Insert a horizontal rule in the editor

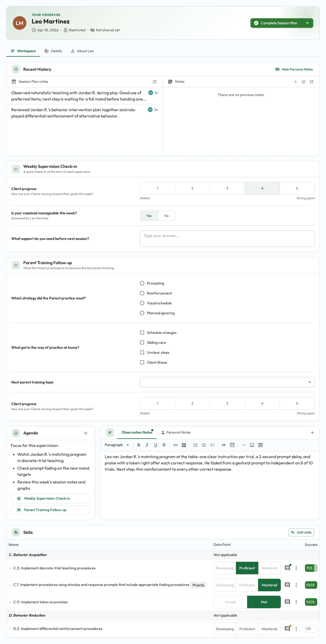pyautogui.click(x=244, y=445)
